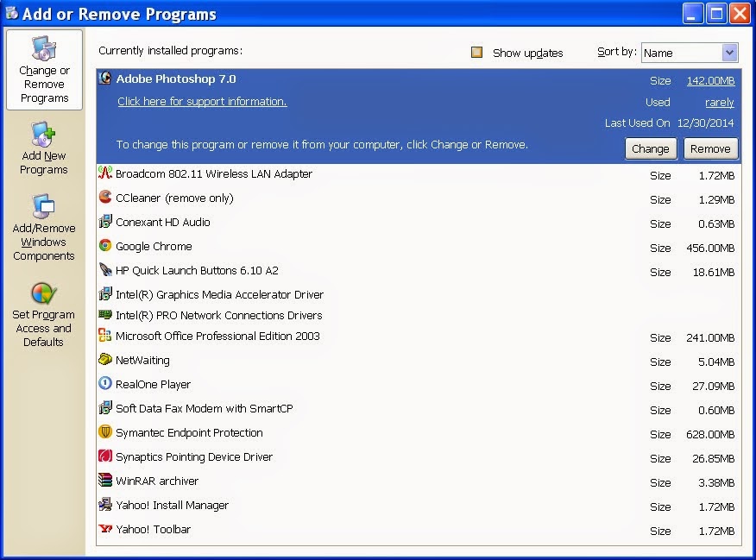Click the title bar Add or Remove Programs icon
The height and width of the screenshot is (560, 756).
(11, 13)
